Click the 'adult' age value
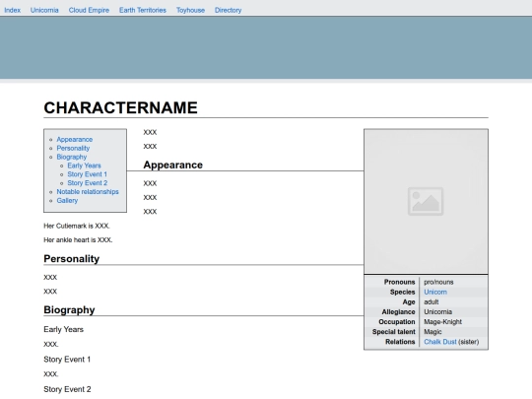Viewport: 532px width, 399px height. pos(432,302)
